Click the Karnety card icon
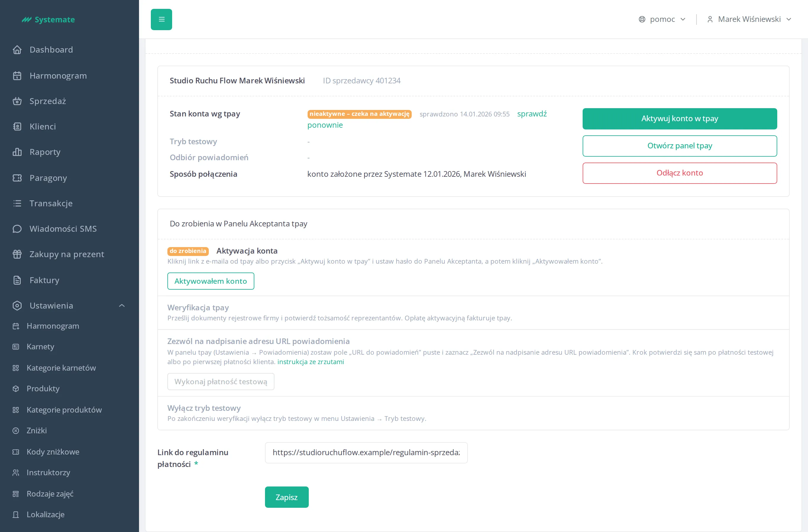 [16, 347]
